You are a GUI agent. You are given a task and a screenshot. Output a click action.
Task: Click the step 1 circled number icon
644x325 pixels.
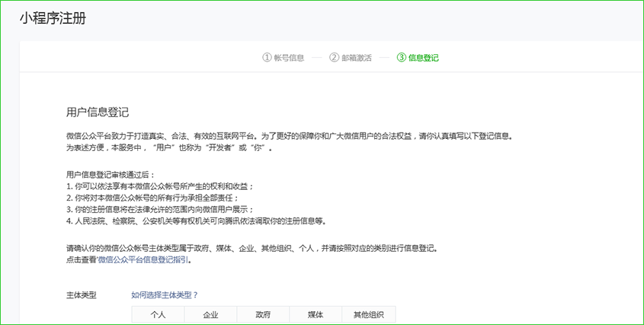(x=267, y=58)
